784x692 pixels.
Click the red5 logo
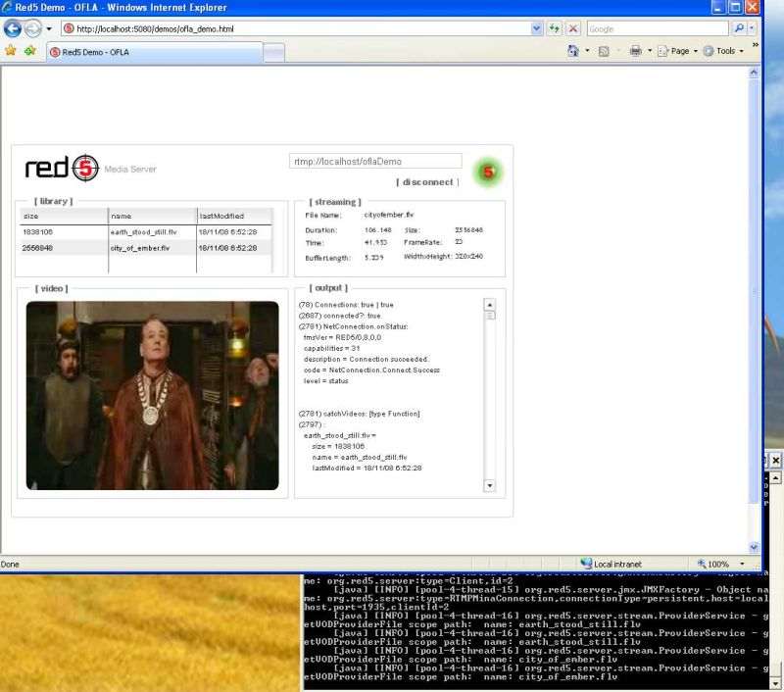click(62, 168)
